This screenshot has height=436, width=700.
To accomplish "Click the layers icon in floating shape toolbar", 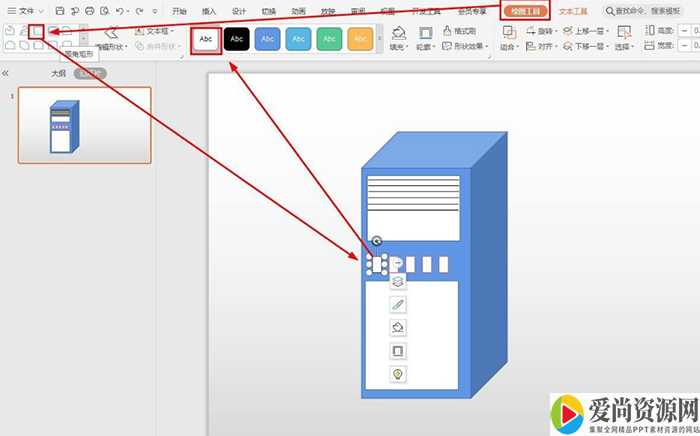I will click(398, 283).
